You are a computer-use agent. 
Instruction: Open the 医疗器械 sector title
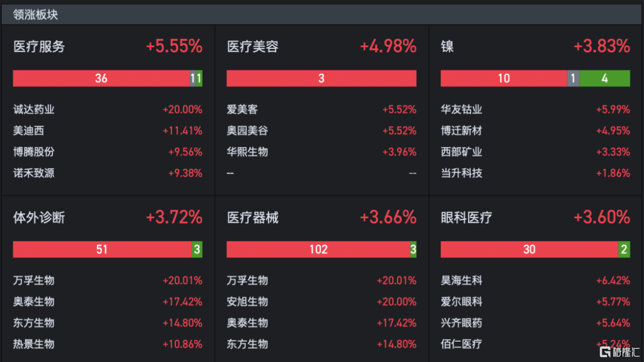(253, 218)
